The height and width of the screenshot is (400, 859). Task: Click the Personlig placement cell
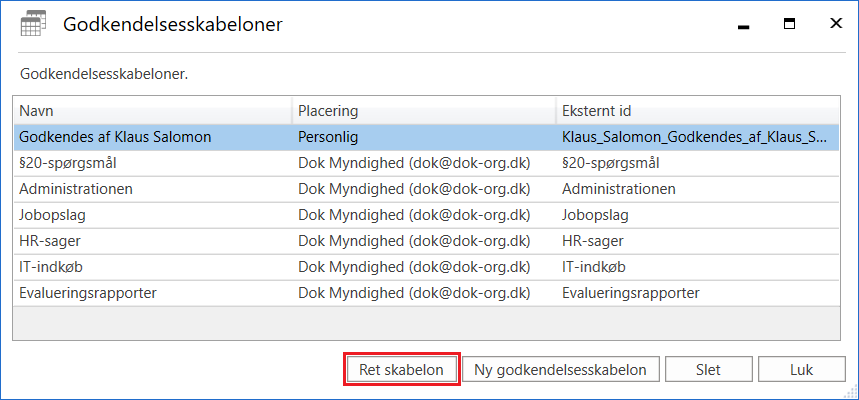point(328,136)
